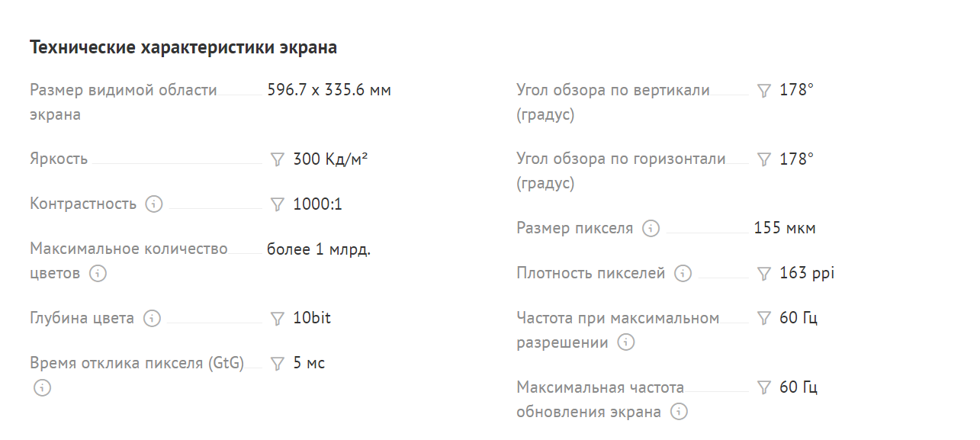Open info for Частота при максимальном разрешении
The image size is (980, 440).
click(x=626, y=342)
